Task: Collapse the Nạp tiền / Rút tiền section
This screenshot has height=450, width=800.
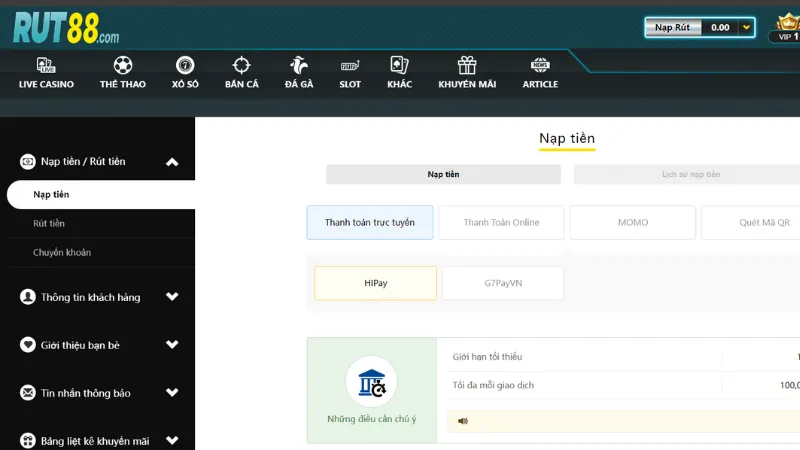Action: coord(172,162)
